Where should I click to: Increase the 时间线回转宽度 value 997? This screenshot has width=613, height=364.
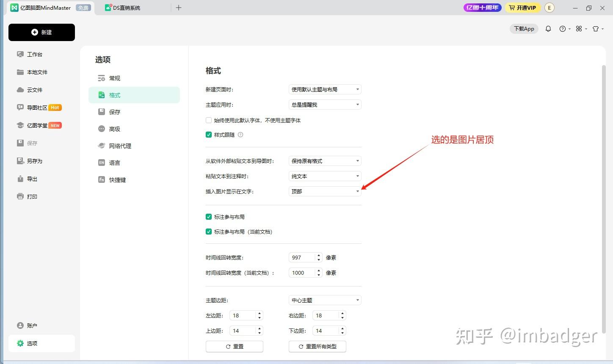point(319,255)
